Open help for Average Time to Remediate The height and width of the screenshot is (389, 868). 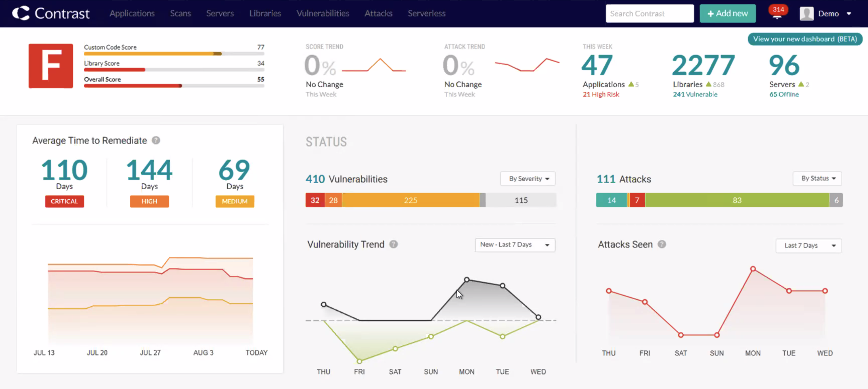(x=156, y=140)
